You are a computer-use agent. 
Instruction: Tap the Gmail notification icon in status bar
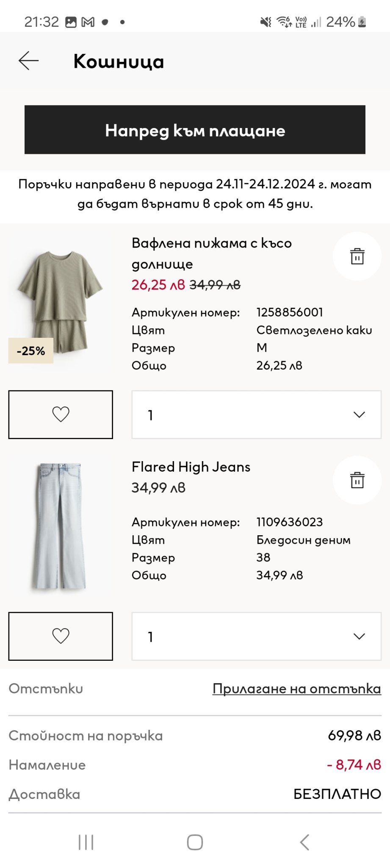88,22
